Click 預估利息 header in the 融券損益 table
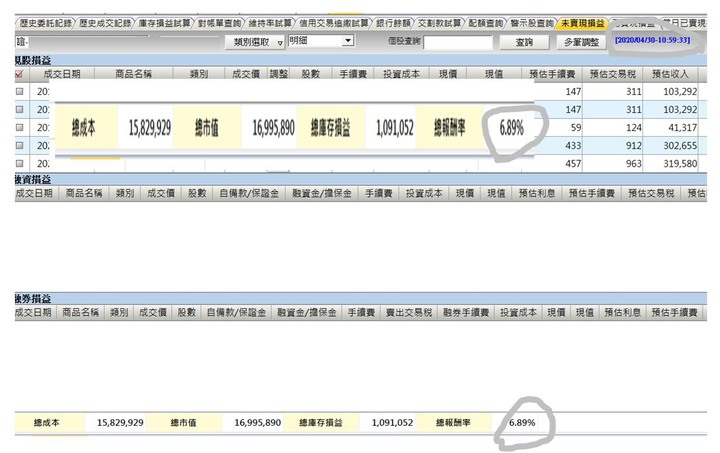This screenshot has width=720, height=453. [x=622, y=313]
